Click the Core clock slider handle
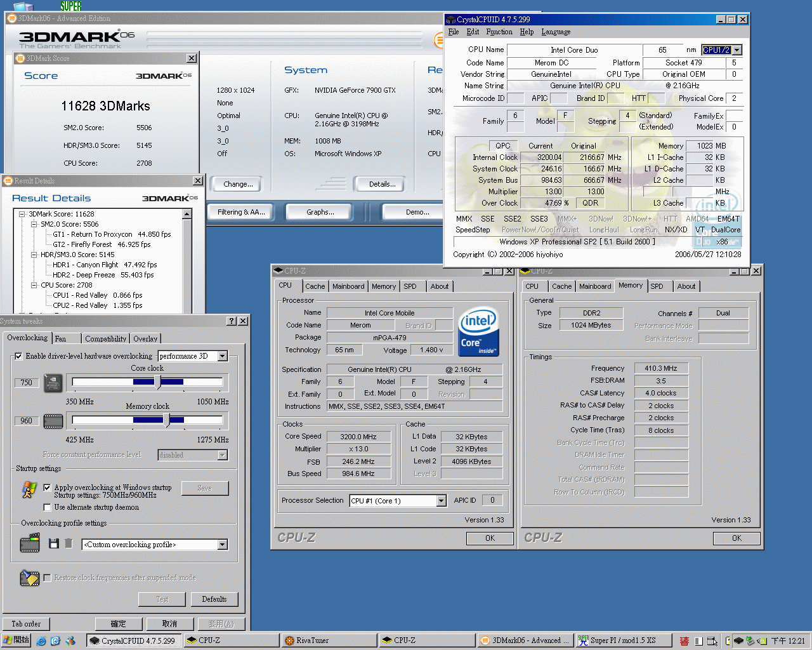Image resolution: width=812 pixels, height=650 pixels. coord(158,382)
